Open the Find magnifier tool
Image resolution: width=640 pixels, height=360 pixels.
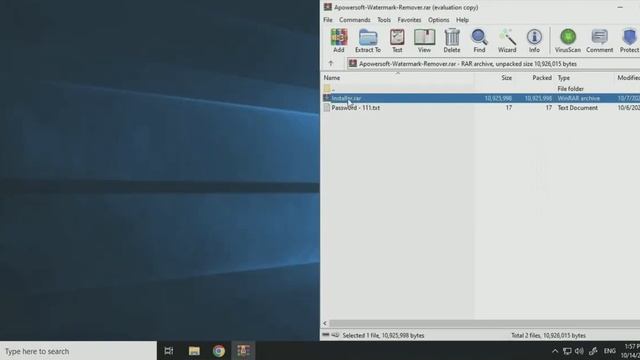tap(479, 40)
